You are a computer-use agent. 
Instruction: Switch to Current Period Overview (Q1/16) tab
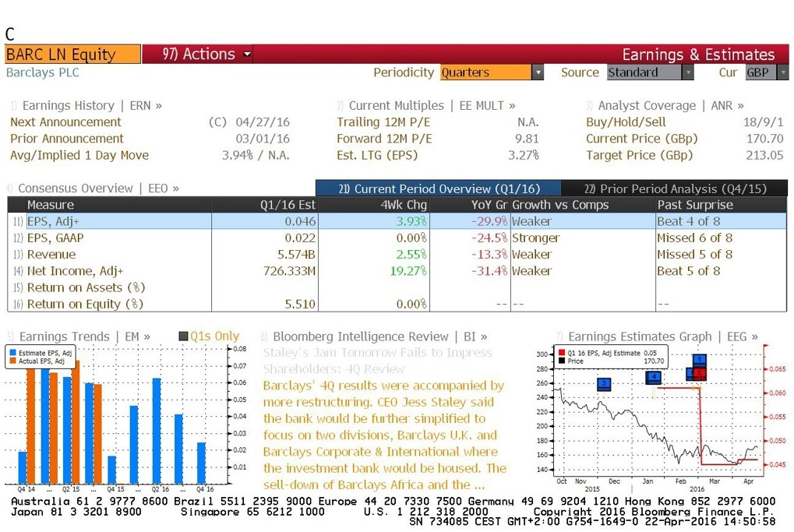pyautogui.click(x=439, y=188)
